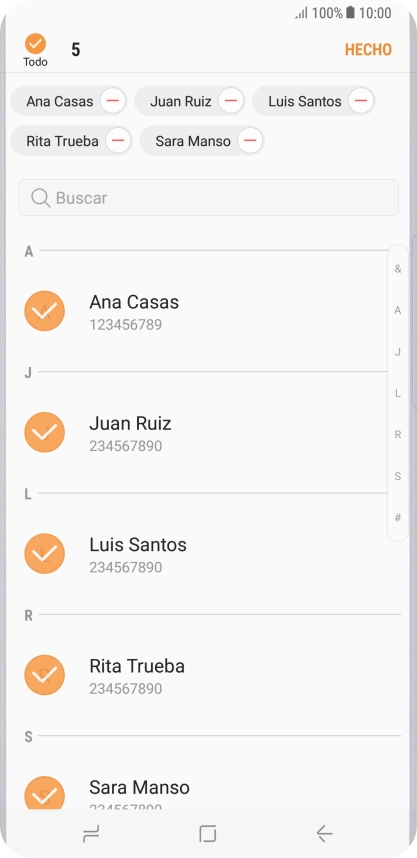
Task: Focus the Buscar search field
Action: point(208,198)
